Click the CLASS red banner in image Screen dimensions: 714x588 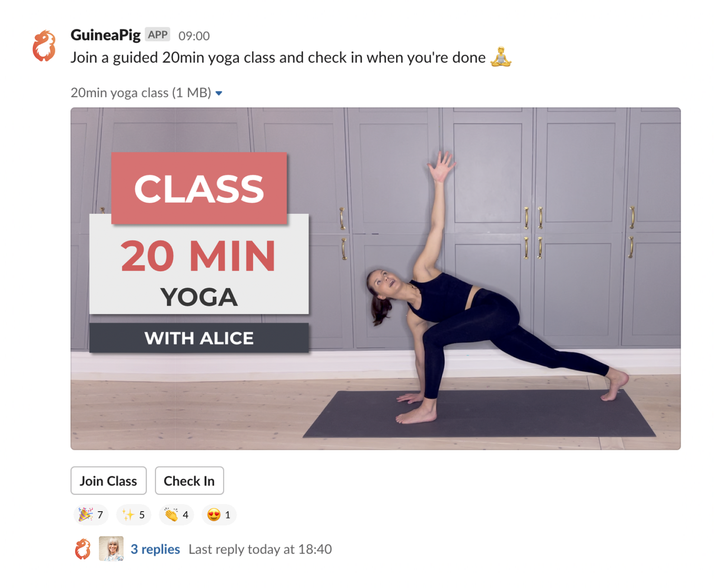[199, 188]
